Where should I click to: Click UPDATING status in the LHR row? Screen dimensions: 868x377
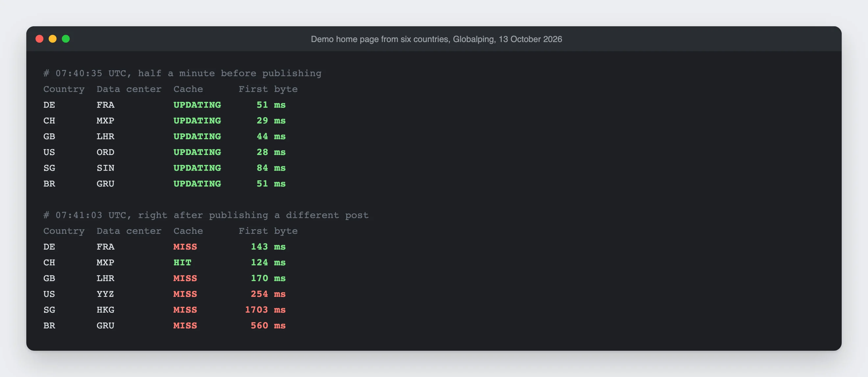pyautogui.click(x=197, y=136)
